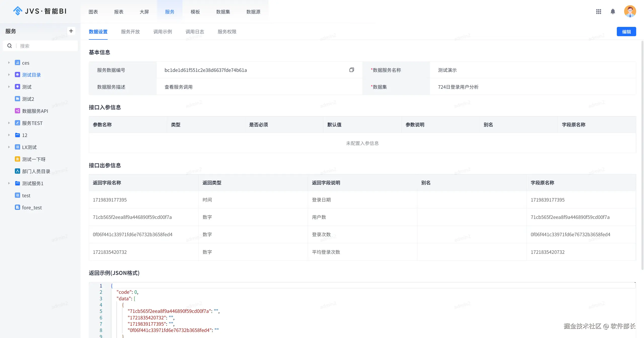
Task: Click the magnifier search icon in the sidebar
Action: [10, 46]
